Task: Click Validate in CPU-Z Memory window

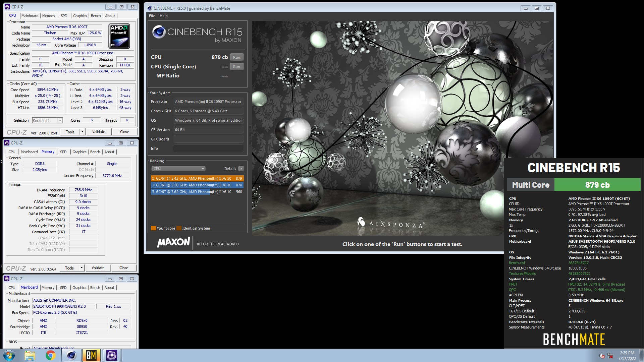Action: point(98,268)
